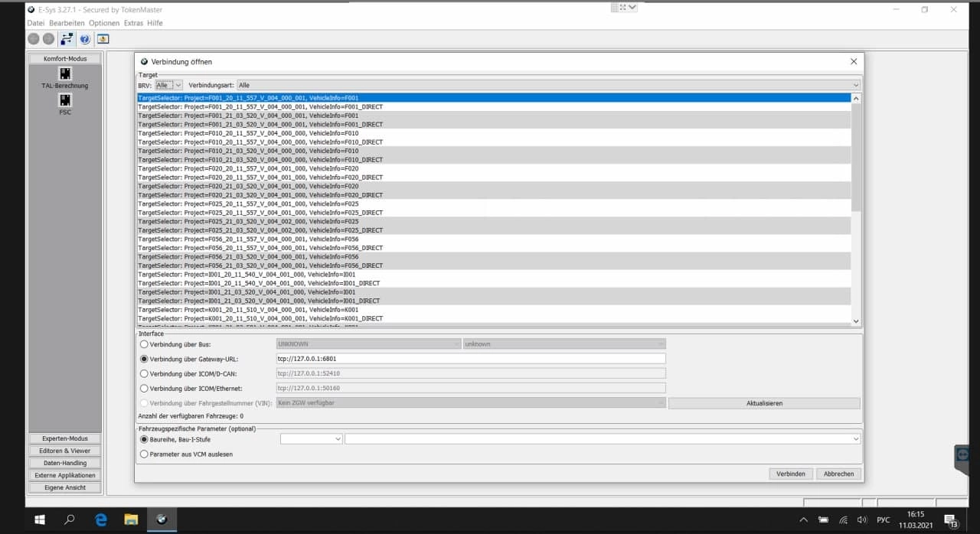The width and height of the screenshot is (980, 534).
Task: Switch to Editoren & Viewer panel
Action: [x=65, y=451]
